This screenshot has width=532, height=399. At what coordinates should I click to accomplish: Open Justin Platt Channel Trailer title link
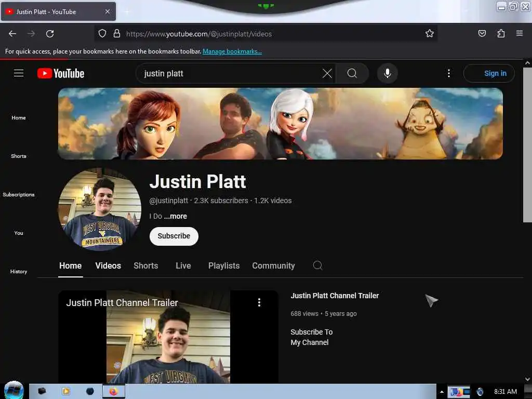[x=335, y=296]
